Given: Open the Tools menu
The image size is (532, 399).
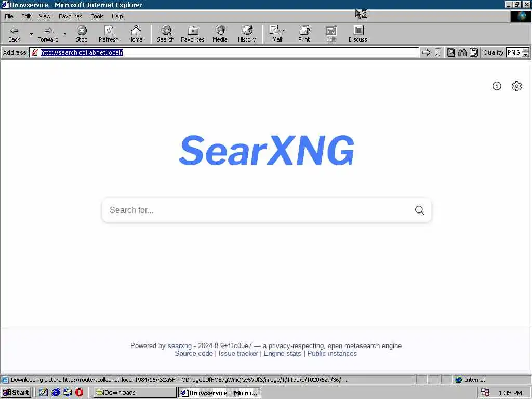Looking at the screenshot, I should 97,16.
